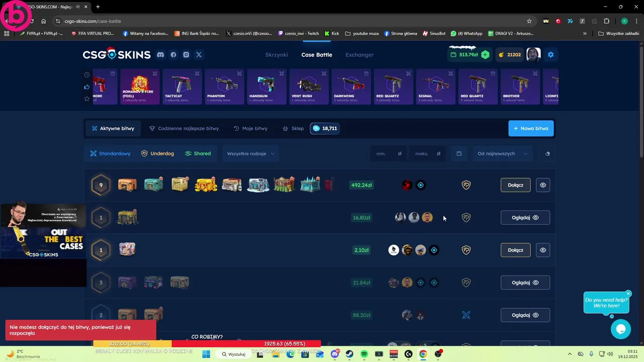Expand hidden bookmarks chevron in bookmarks bar
Viewport: 644px width, 362px height.
[x=585, y=34]
